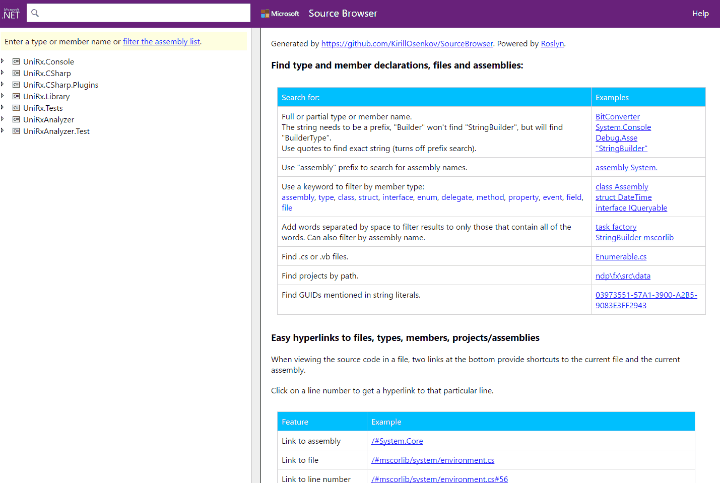This screenshot has height=483, width=720.
Task: Open the Help link in header
Action: click(700, 14)
